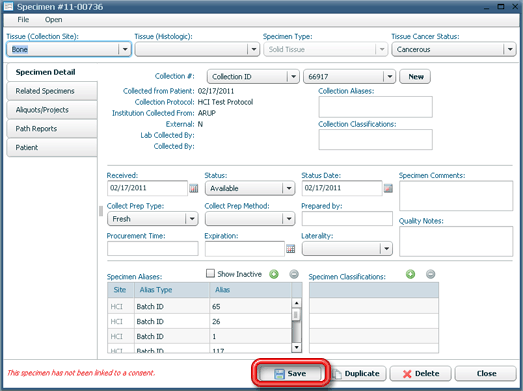Viewport: 523px width, 391px height.
Task: Open the Open menu
Action: click(53, 20)
